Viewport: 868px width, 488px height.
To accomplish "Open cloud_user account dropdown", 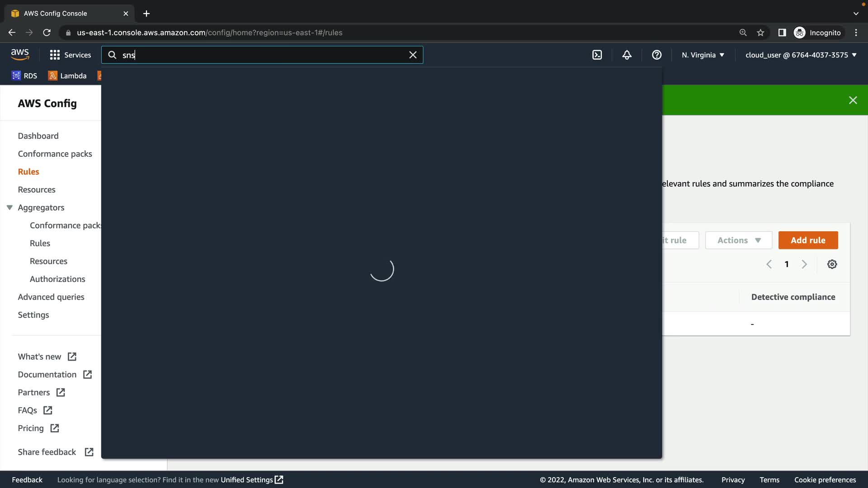I will [x=801, y=55].
